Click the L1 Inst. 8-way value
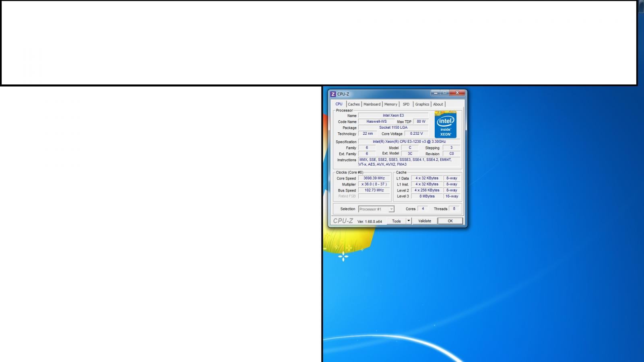This screenshot has width=644, height=362. 452,184
